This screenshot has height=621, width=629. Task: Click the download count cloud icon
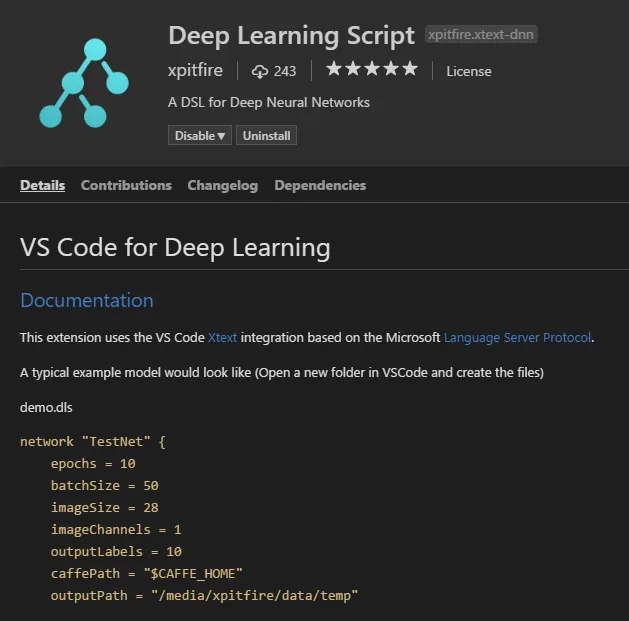point(260,71)
